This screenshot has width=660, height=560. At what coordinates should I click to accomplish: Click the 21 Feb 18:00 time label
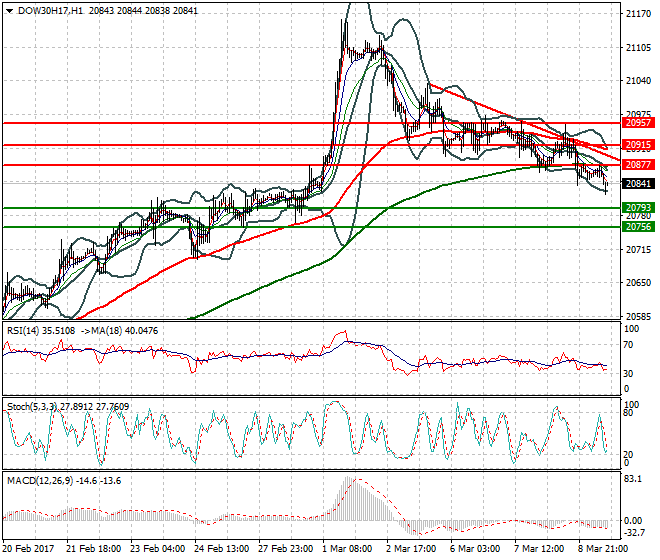point(93,549)
